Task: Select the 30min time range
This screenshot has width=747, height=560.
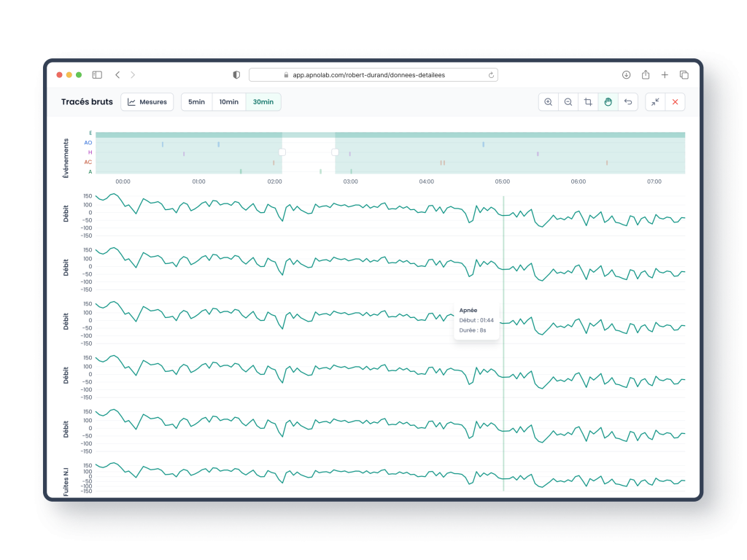Action: (x=263, y=102)
